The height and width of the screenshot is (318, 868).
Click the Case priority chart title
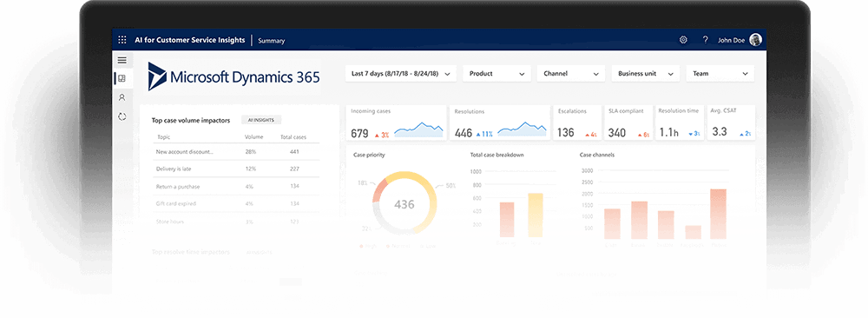click(x=369, y=156)
